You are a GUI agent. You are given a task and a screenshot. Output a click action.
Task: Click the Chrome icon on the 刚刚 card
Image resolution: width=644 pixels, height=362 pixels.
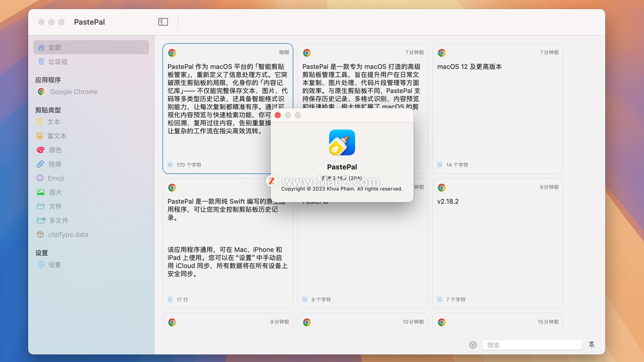click(x=172, y=53)
